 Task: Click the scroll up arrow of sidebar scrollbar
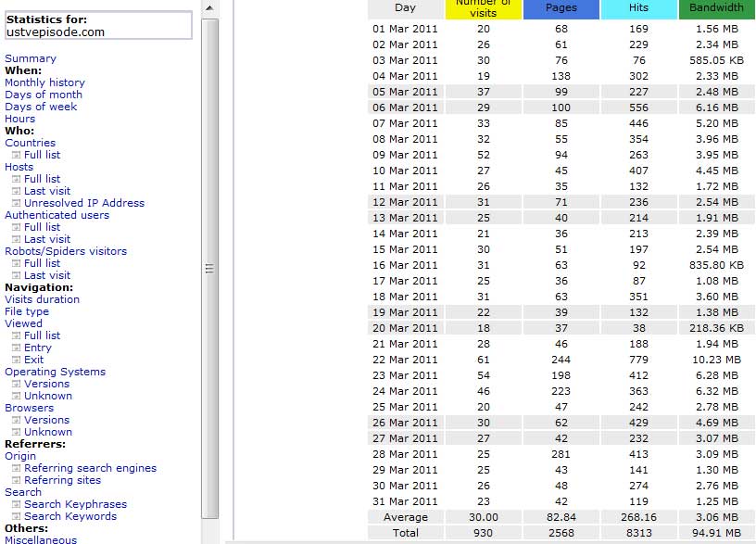[209, 7]
